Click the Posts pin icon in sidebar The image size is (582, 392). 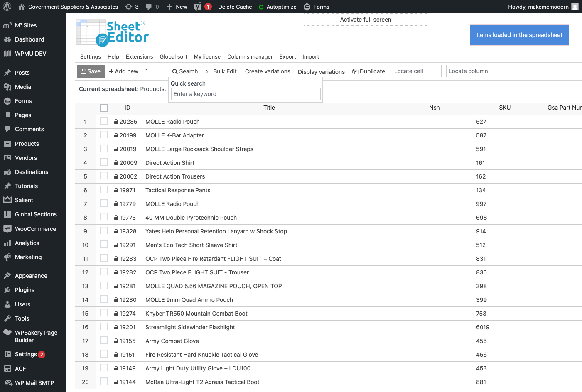pyautogui.click(x=7, y=73)
